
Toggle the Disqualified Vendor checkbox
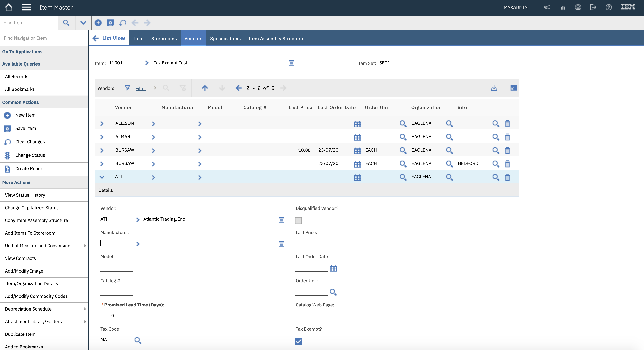(x=298, y=220)
